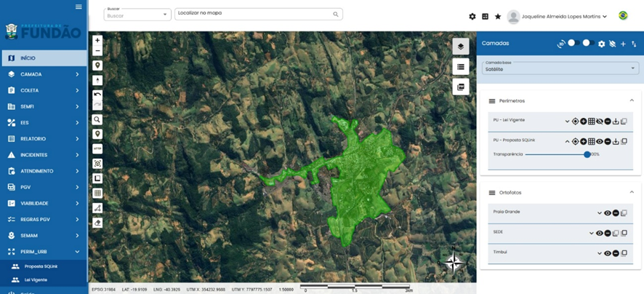
Task: Select the Proposta SQLink submenu link
Action: point(41,266)
